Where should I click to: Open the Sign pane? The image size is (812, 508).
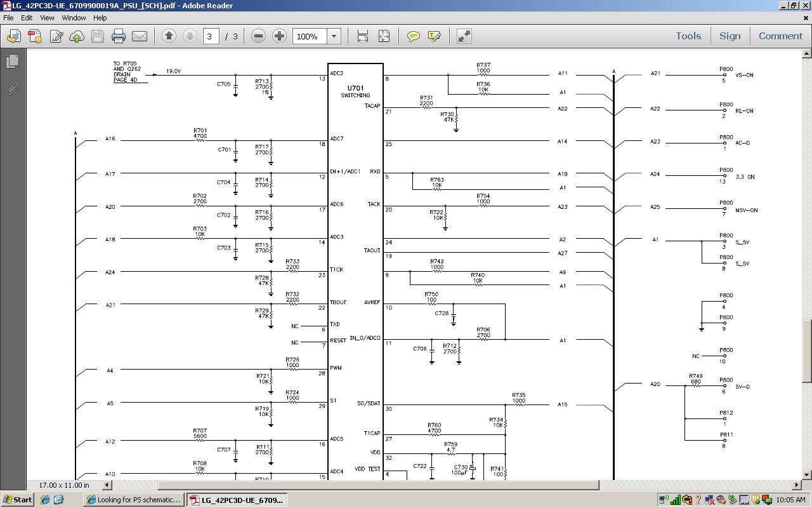click(x=730, y=36)
